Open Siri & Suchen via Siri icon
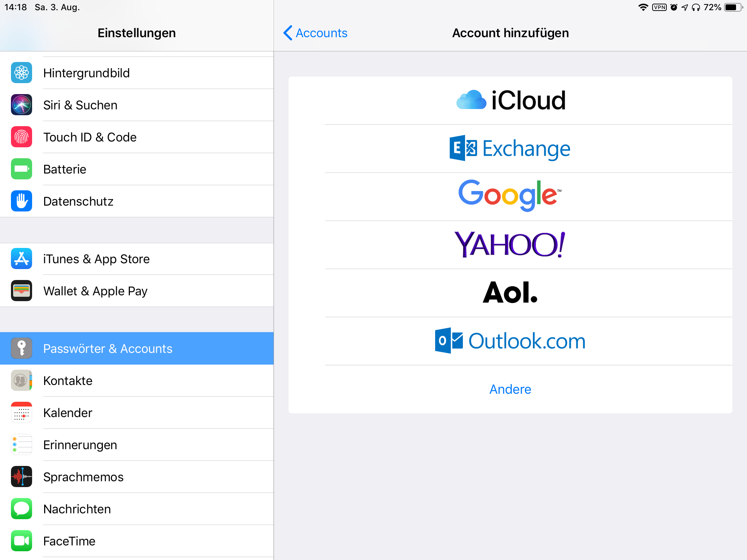747x560 pixels. [22, 105]
